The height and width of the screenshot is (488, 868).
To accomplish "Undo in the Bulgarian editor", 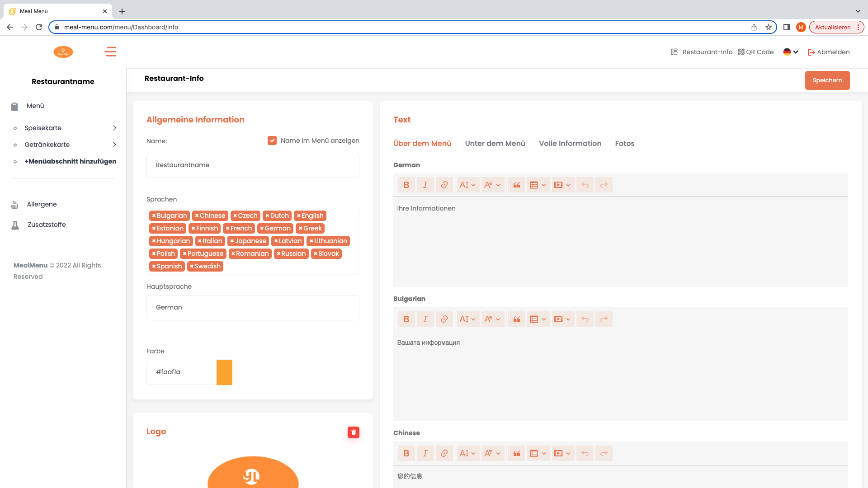I will pyautogui.click(x=585, y=319).
